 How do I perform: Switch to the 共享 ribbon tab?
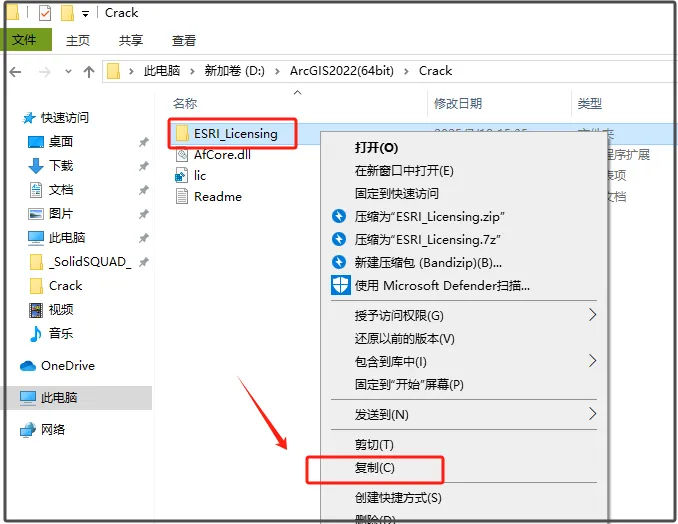131,40
